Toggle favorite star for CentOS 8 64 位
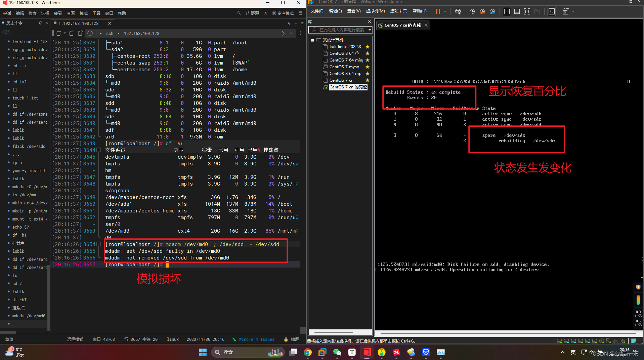This screenshot has width=644, height=360. click(368, 53)
